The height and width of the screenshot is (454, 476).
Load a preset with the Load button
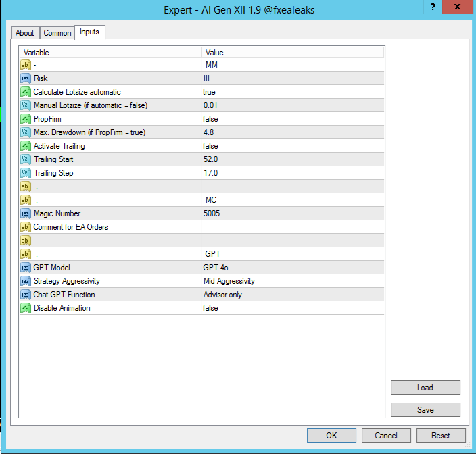tap(425, 388)
